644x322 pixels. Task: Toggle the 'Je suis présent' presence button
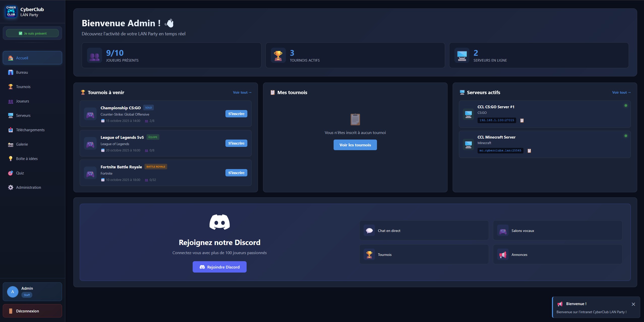(x=32, y=33)
